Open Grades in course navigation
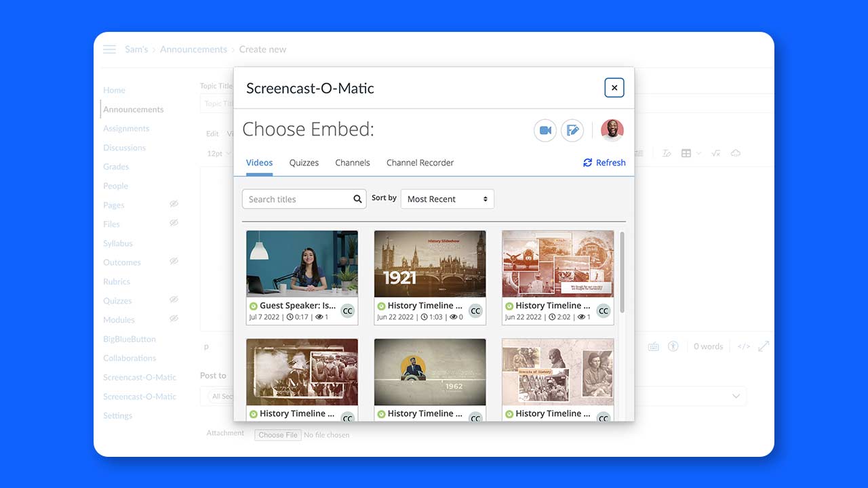Screen dimensions: 868x488 (116, 166)
